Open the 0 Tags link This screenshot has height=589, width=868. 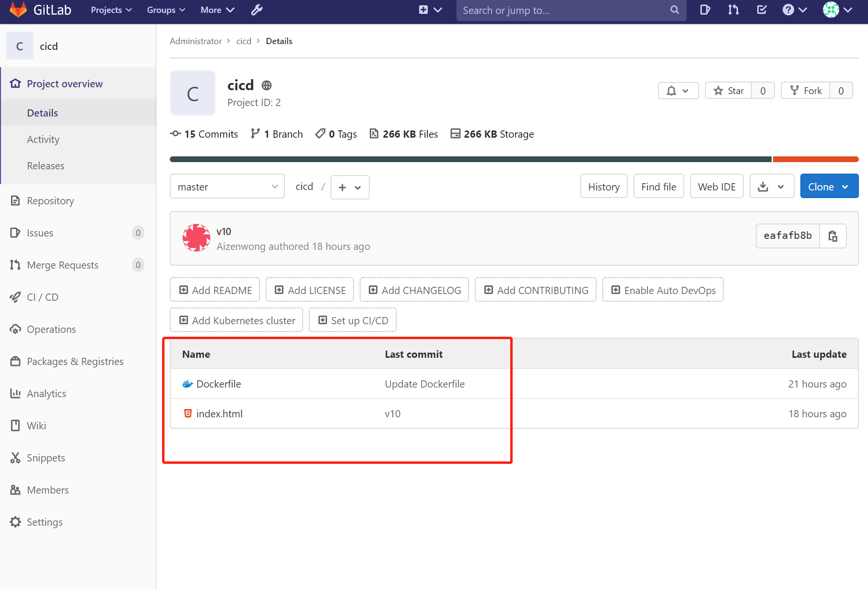[x=336, y=134]
